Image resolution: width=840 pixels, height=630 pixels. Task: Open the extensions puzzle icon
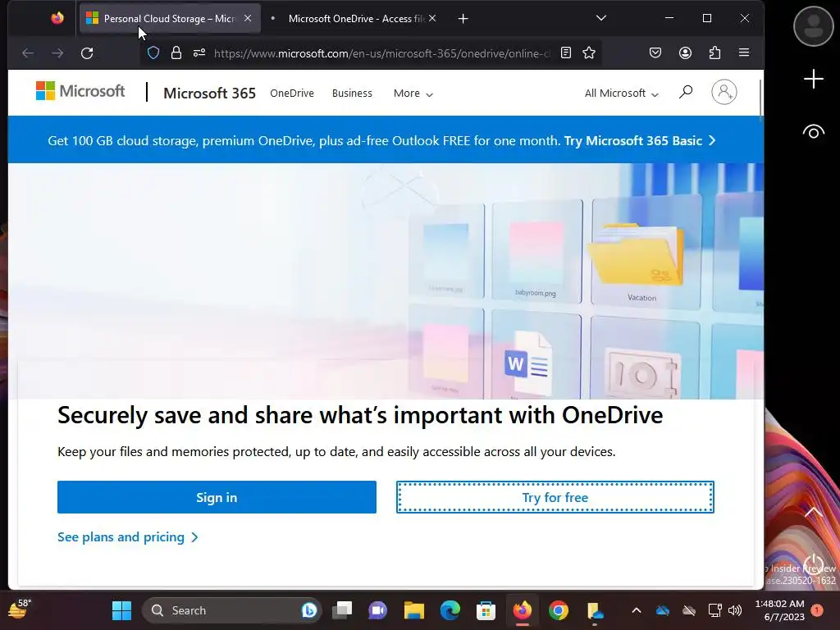click(714, 52)
